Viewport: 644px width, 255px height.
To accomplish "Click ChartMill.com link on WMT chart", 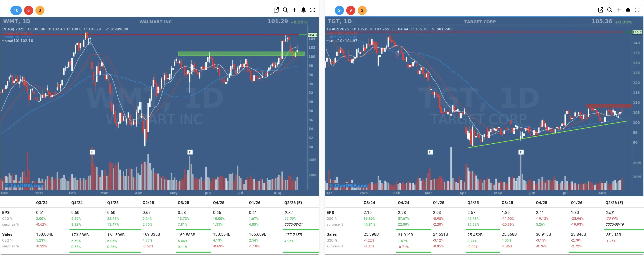I will pos(24,185).
